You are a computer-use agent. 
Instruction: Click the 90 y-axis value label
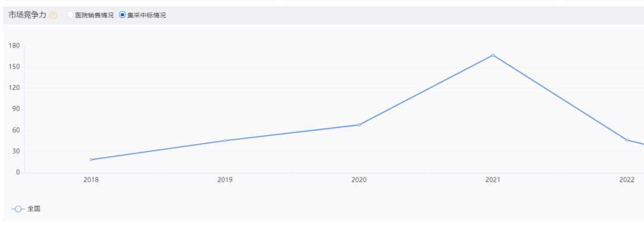tap(16, 109)
